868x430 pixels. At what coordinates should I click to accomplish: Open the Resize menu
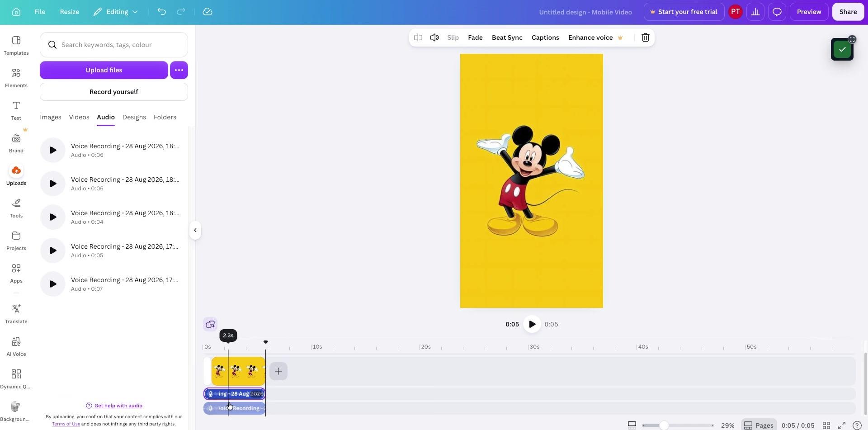[x=70, y=12]
